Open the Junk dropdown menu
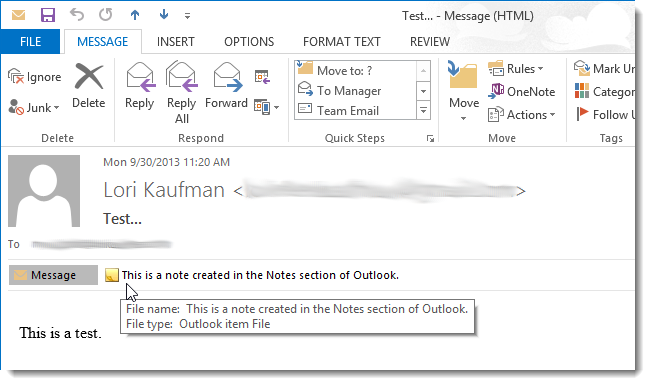The width and height of the screenshot is (650, 385). click(x=34, y=108)
